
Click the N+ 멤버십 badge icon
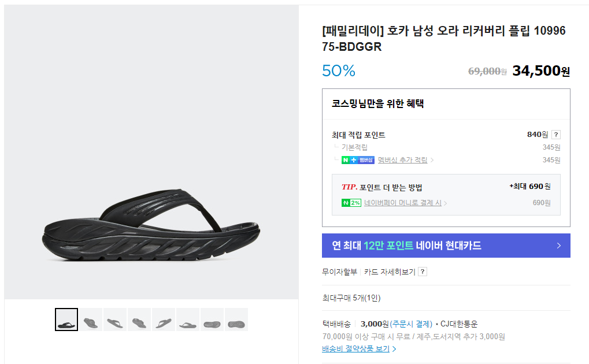(x=358, y=160)
